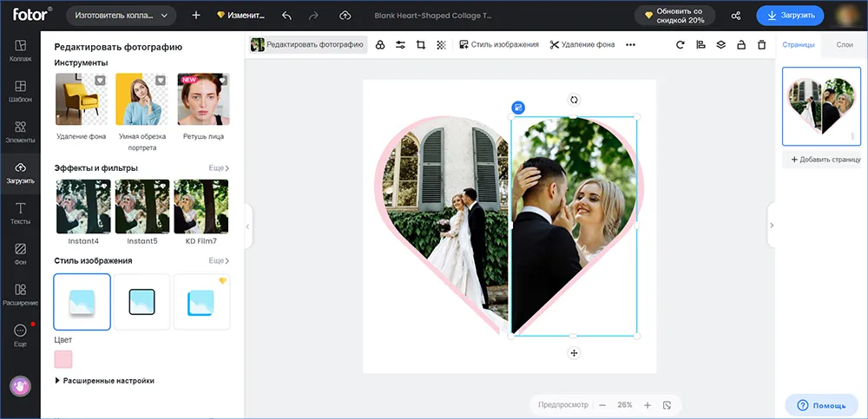Open the Шаблон sidebar panel

21,91
